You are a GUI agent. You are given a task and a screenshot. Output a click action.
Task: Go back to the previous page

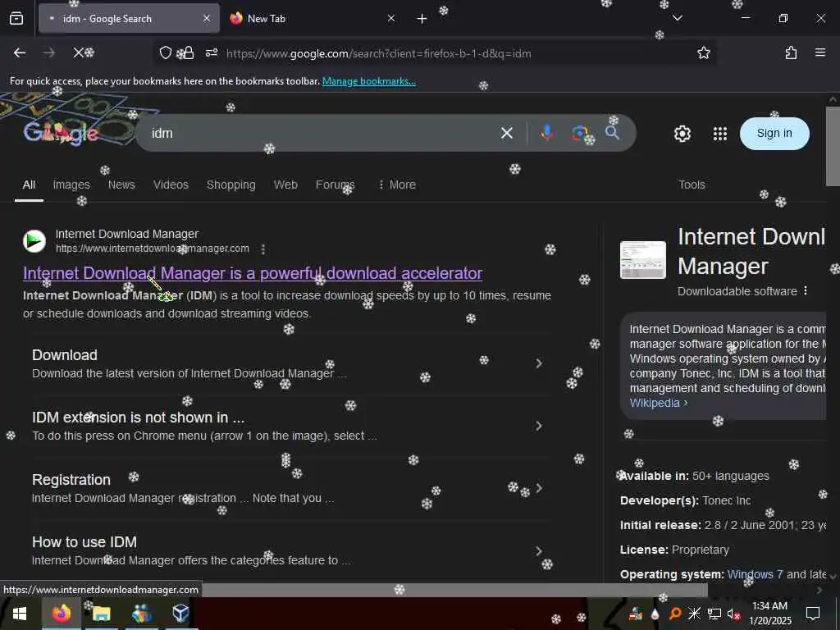20,52
